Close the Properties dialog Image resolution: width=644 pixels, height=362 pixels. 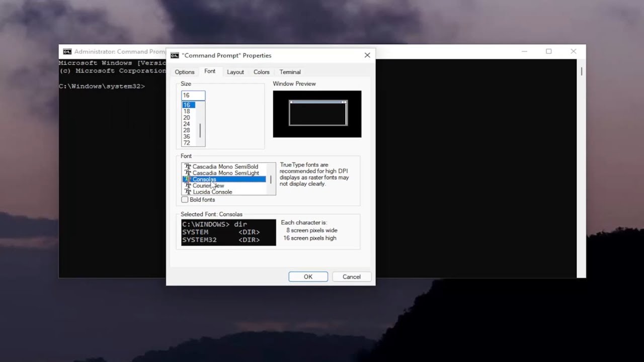click(x=367, y=55)
